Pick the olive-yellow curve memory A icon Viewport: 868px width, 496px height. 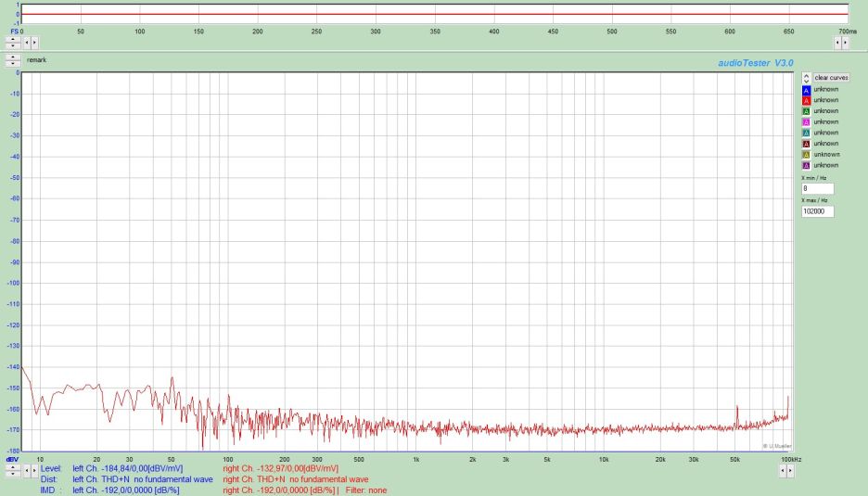coord(806,155)
